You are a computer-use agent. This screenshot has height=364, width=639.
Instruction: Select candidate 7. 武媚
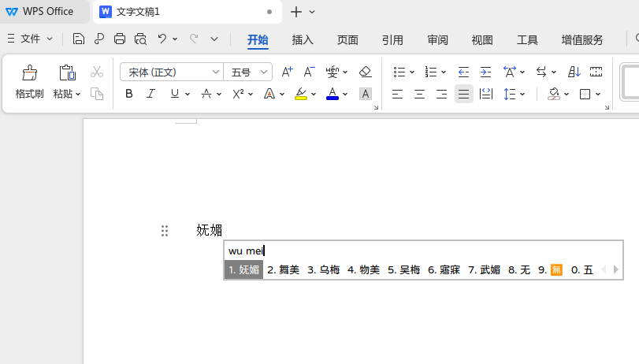(x=484, y=269)
